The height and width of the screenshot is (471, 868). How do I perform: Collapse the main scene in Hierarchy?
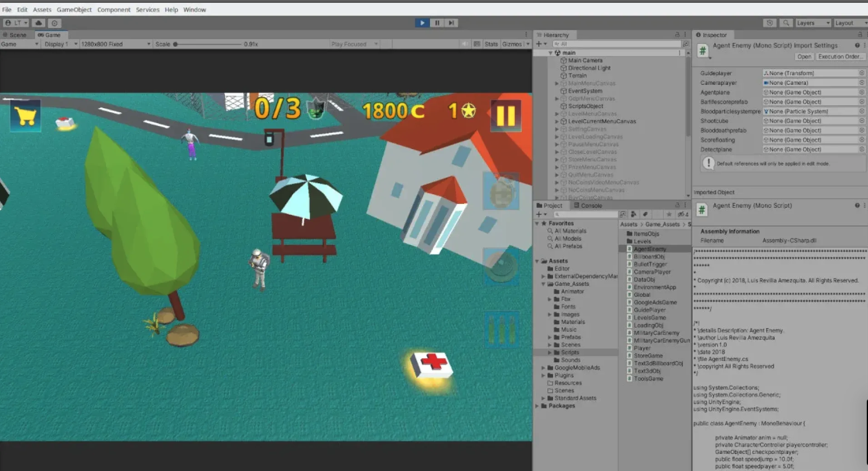pos(550,52)
